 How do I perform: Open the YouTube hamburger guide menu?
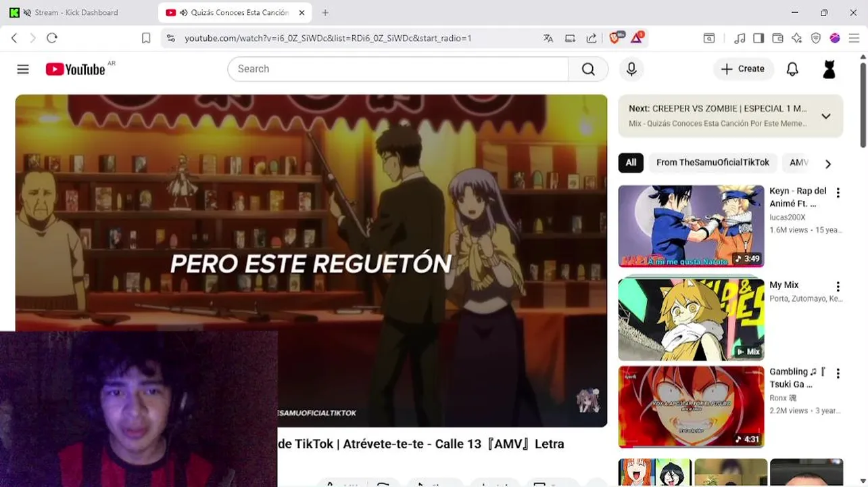[x=23, y=69]
